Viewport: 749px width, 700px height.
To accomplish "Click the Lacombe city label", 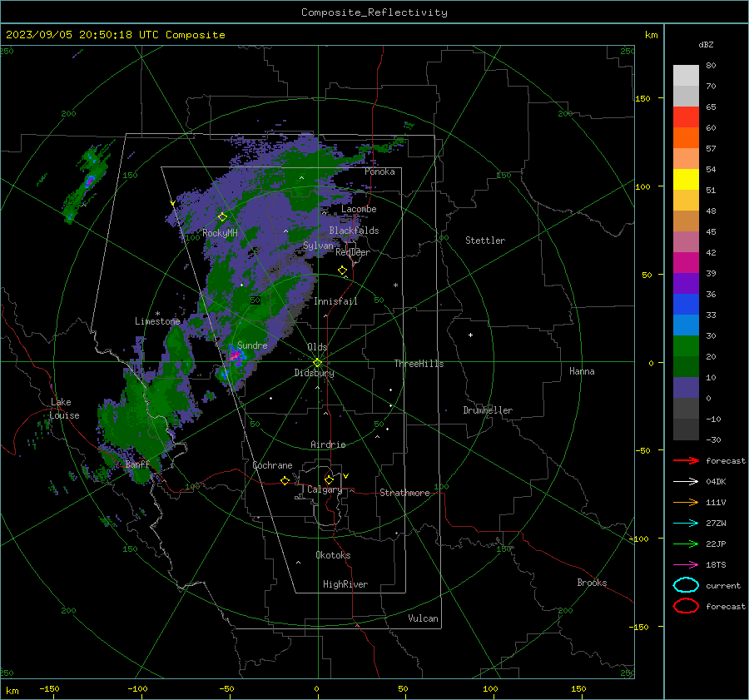I will pos(359,209).
